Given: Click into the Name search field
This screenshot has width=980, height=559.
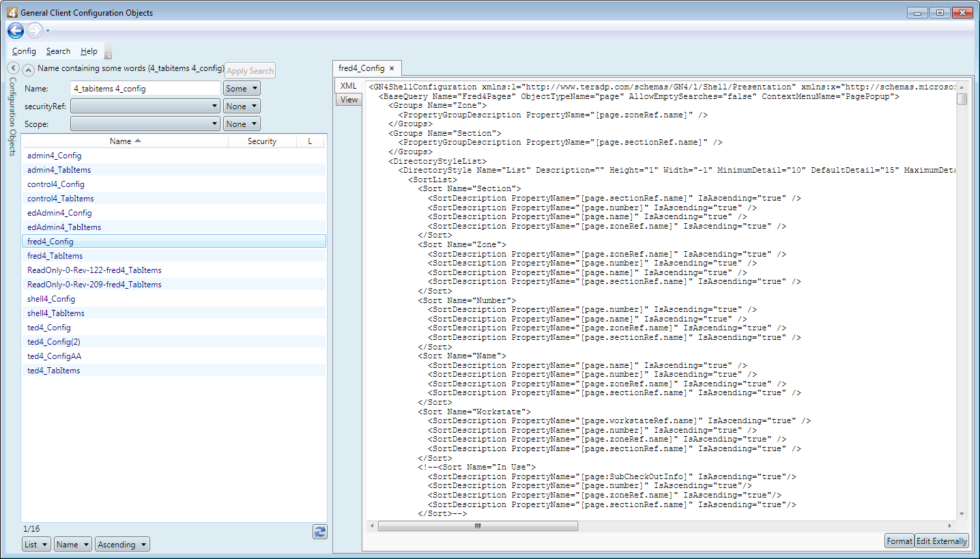Looking at the screenshot, I should click(145, 89).
